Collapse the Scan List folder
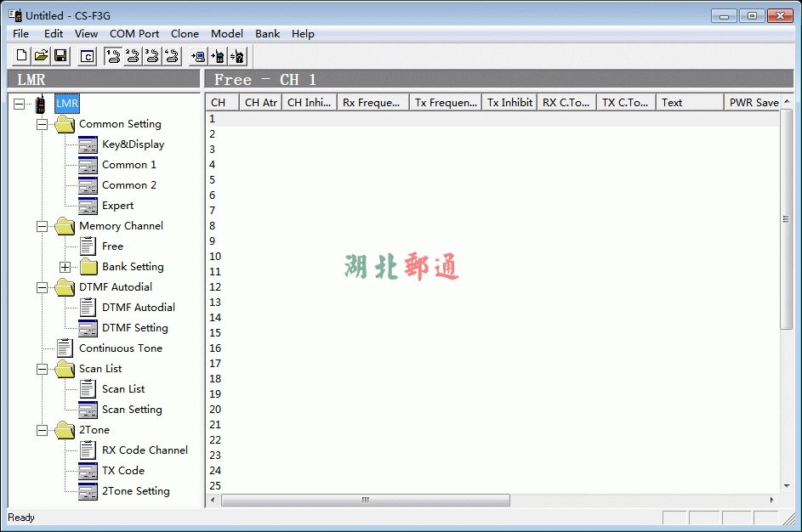Screen dimensions: 802x532 [42, 369]
